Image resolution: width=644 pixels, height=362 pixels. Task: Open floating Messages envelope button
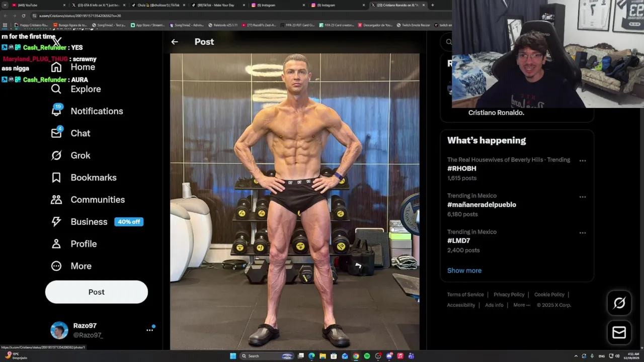pos(619,332)
